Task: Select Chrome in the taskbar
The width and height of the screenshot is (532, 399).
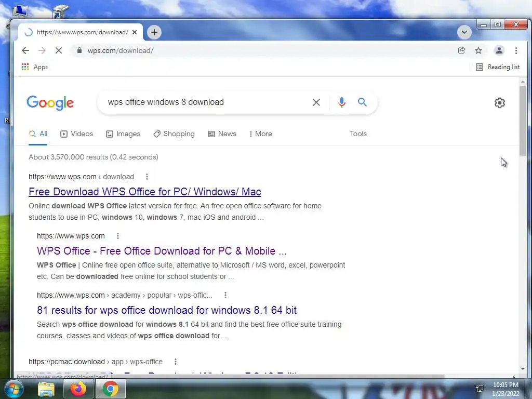Action: click(111, 389)
